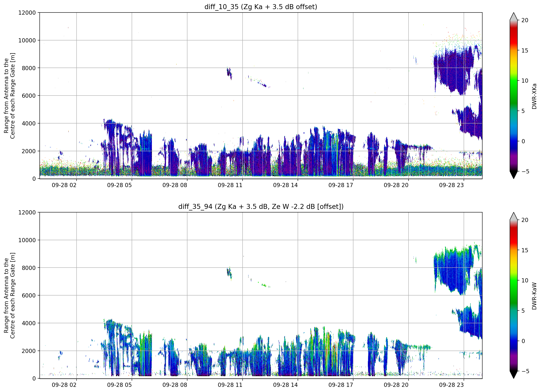This screenshot has height=392, width=541.
Task: Click the bottom plot 09-28 05 time label
Action: click(120, 385)
